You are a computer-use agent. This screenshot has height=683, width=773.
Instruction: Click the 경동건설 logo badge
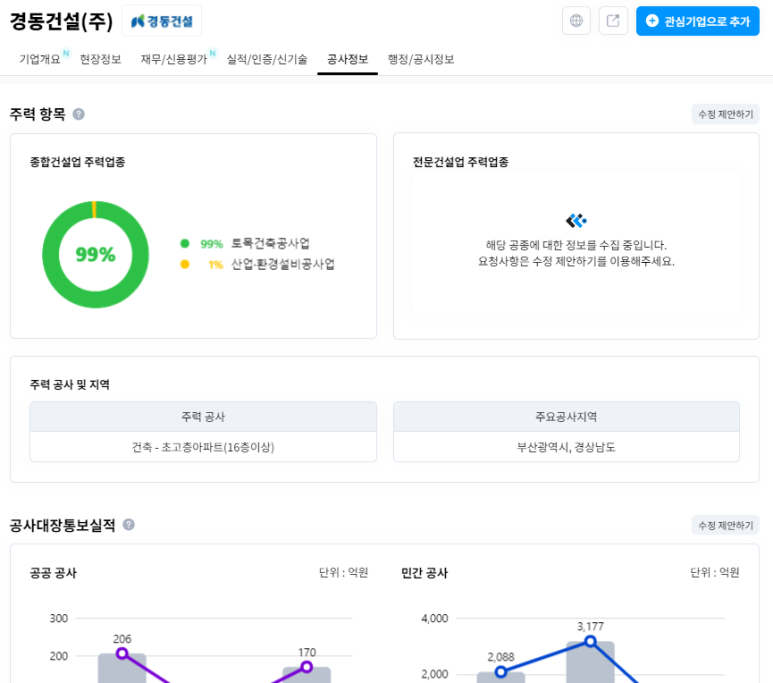[x=162, y=21]
